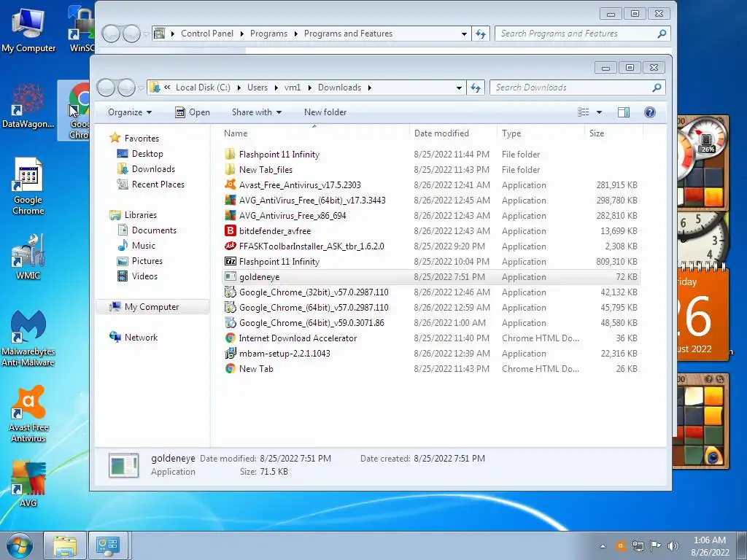The height and width of the screenshot is (560, 747).
Task: Switch to Control Panel taskbar button
Action: click(108, 545)
